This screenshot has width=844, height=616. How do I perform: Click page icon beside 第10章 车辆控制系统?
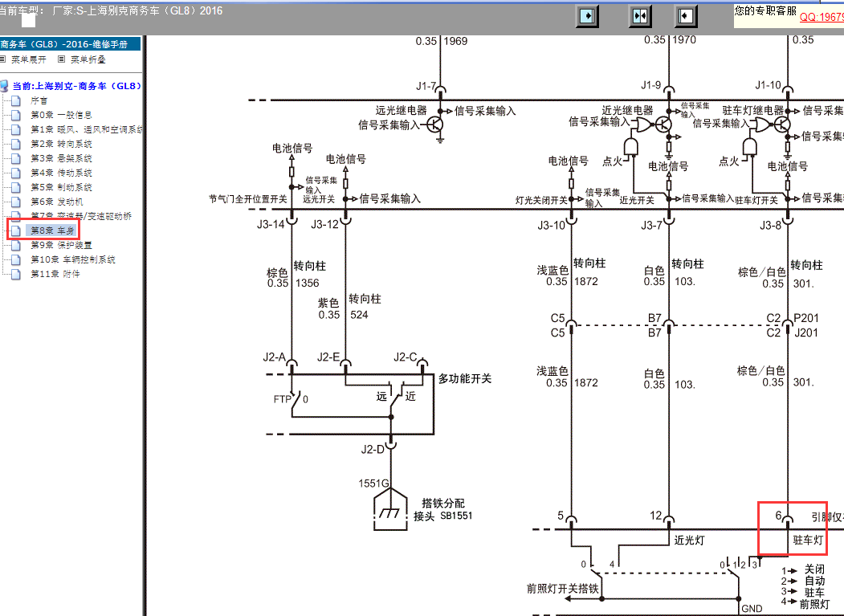click(x=16, y=259)
